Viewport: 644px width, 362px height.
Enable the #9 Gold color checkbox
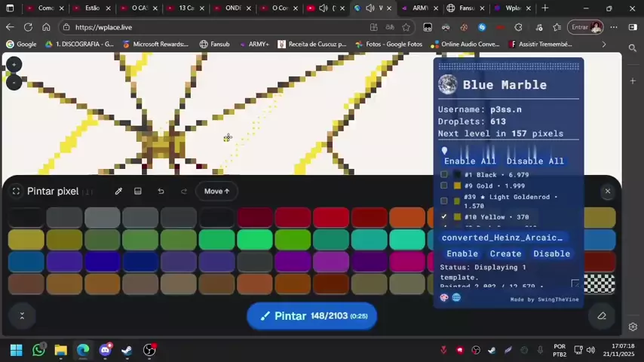pyautogui.click(x=444, y=186)
